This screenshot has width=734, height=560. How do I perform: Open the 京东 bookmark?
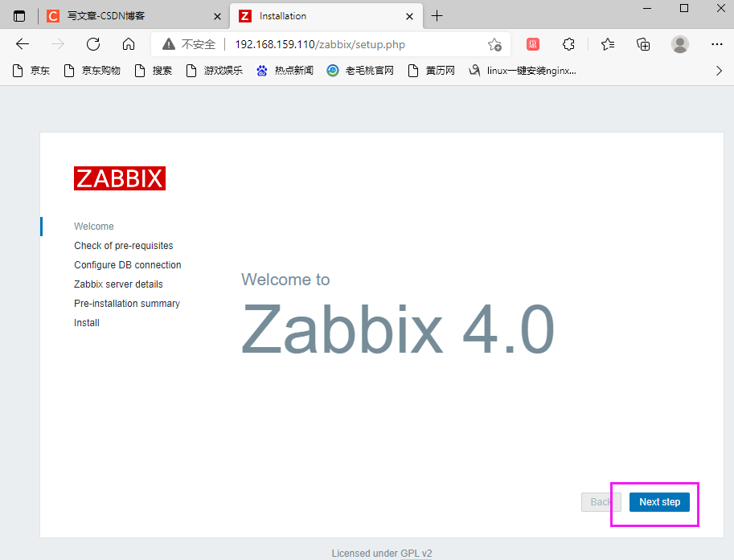(31, 71)
